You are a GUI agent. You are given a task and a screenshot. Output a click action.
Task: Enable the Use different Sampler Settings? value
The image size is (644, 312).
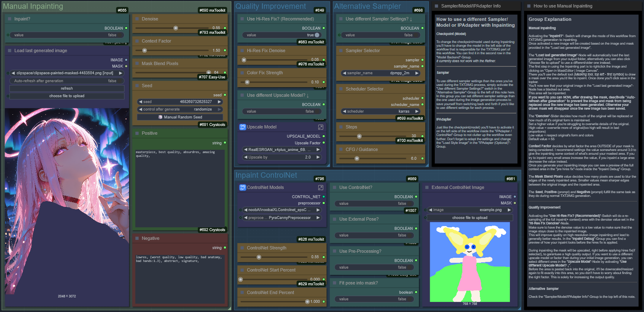click(380, 35)
